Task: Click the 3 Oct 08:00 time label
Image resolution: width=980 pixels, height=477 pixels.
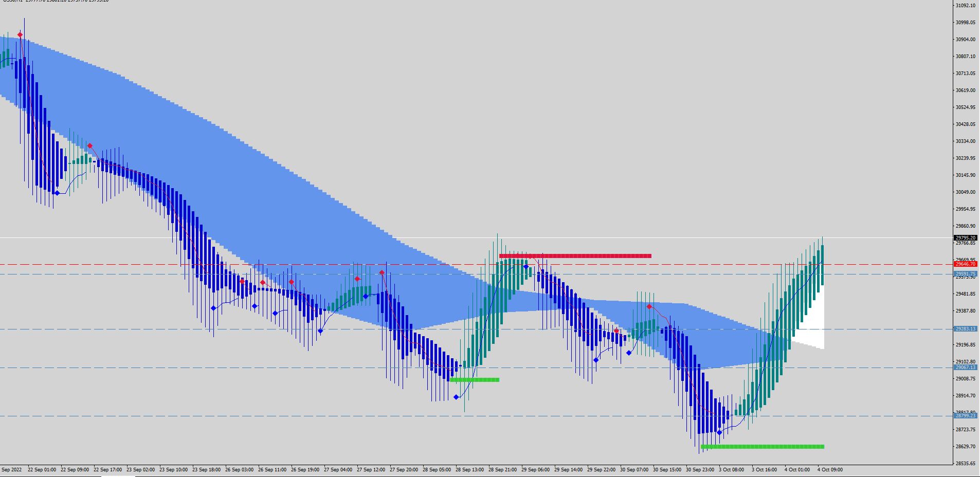Action: tap(732, 470)
